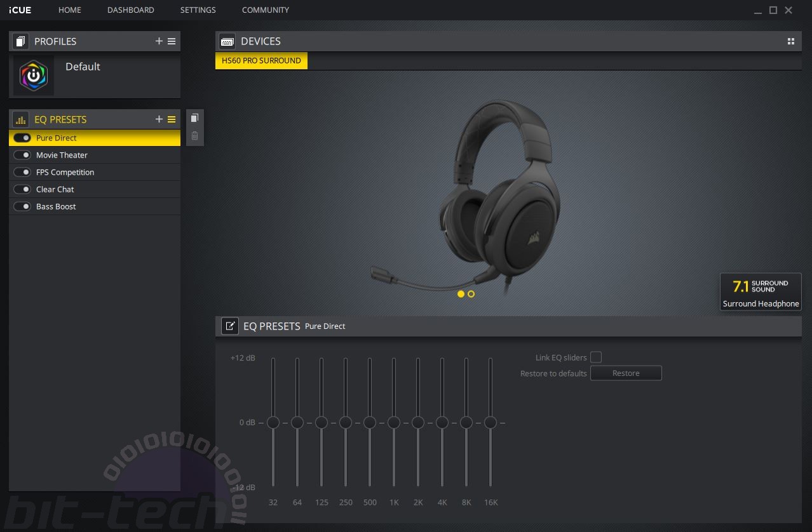Click the EQ Presets edit icon

pyautogui.click(x=229, y=326)
